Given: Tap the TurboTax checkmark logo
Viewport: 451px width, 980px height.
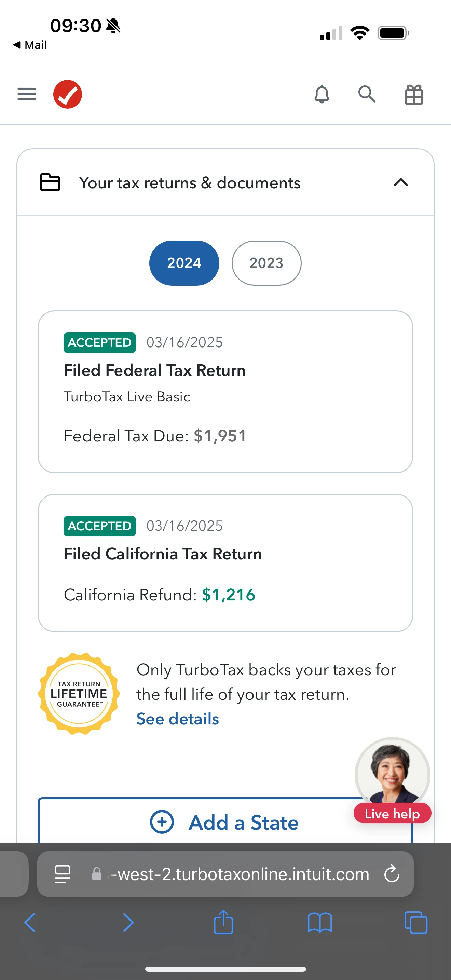Looking at the screenshot, I should 68,94.
